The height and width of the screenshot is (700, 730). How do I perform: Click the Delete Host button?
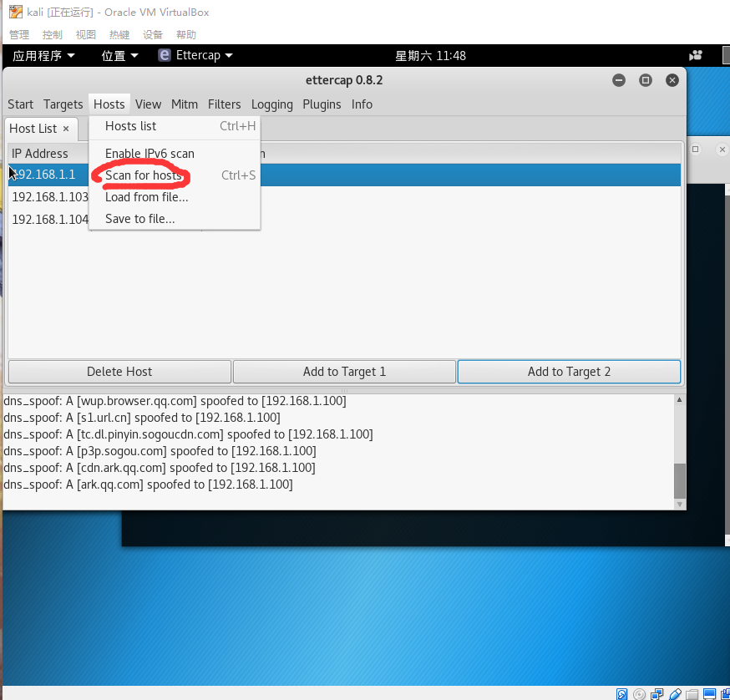click(119, 372)
